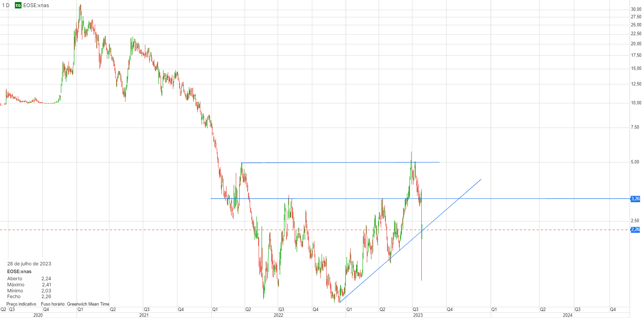Select the red 2,26 last price tag
The image size is (644, 318).
coord(635,230)
